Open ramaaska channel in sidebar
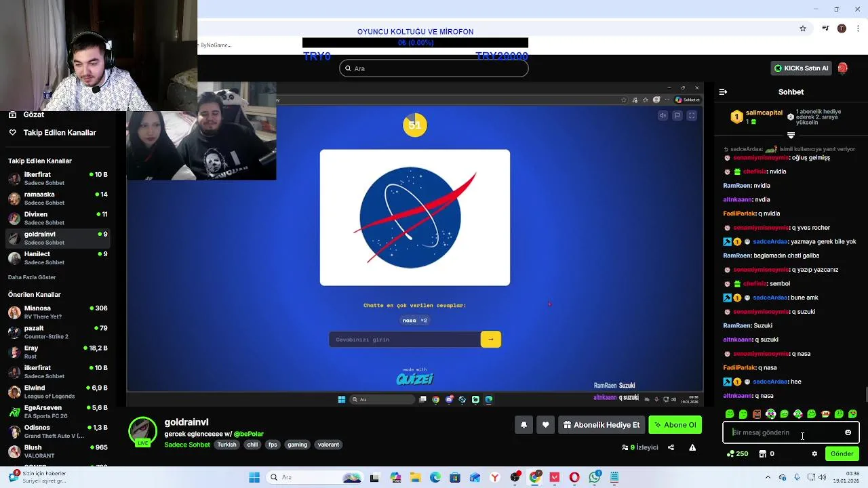The image size is (868, 488). (58, 198)
